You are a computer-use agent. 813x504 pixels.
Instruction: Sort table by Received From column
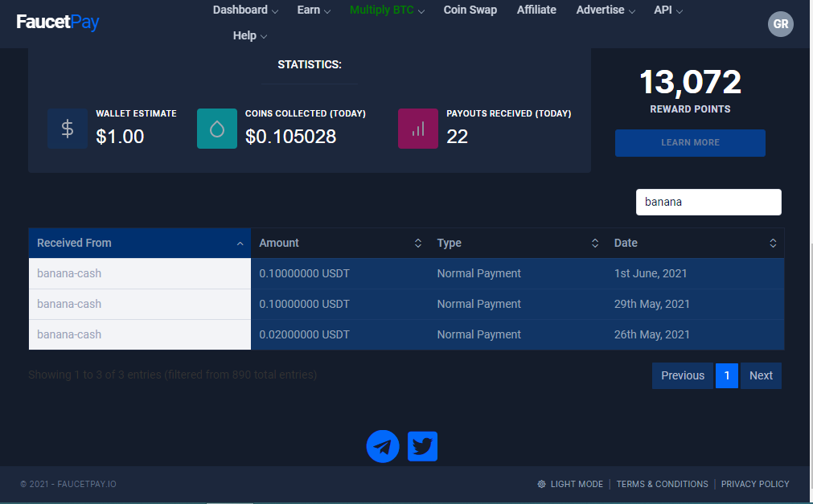pyautogui.click(x=140, y=243)
